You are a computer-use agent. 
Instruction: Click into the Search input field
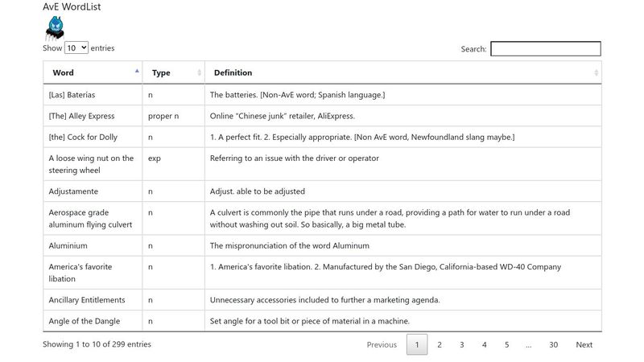point(545,49)
